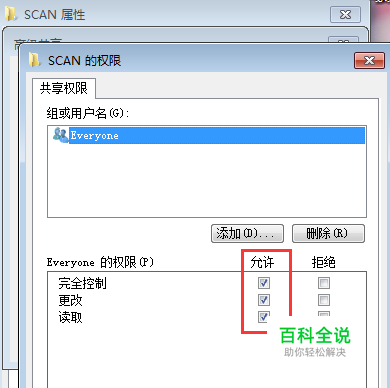Viewport: 390px width, 388px height.
Task: Click the 拒绝 column header
Action: click(323, 262)
